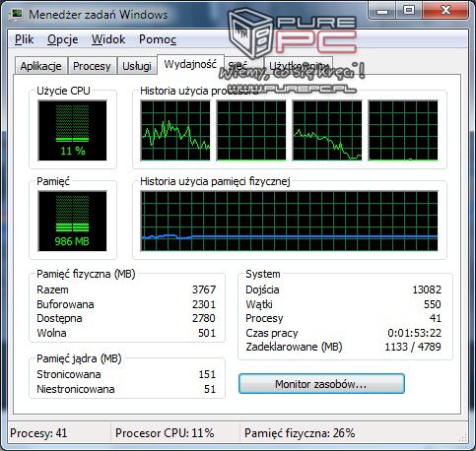Click the fourth CPU core history graph
This screenshot has height=451, width=476.
(403, 131)
